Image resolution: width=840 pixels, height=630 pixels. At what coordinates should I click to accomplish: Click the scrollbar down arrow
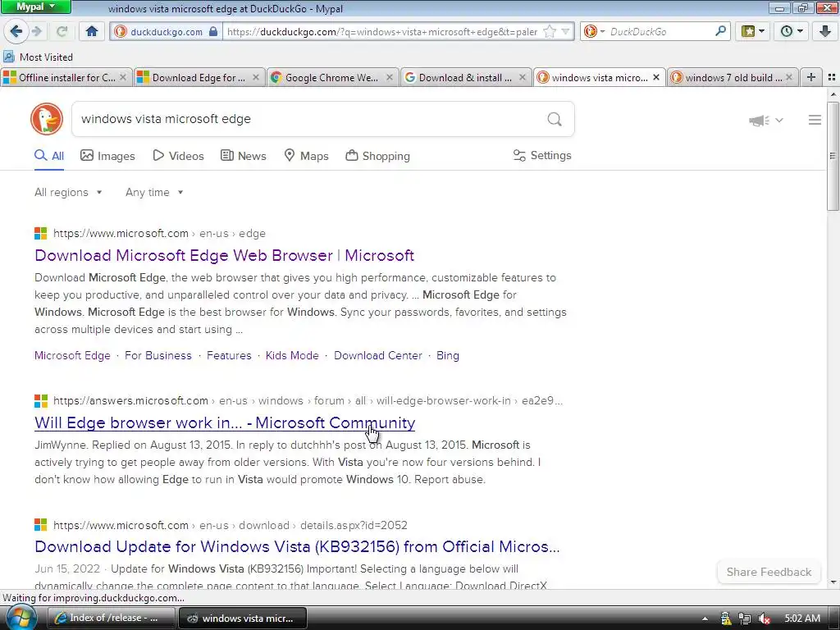[833, 582]
